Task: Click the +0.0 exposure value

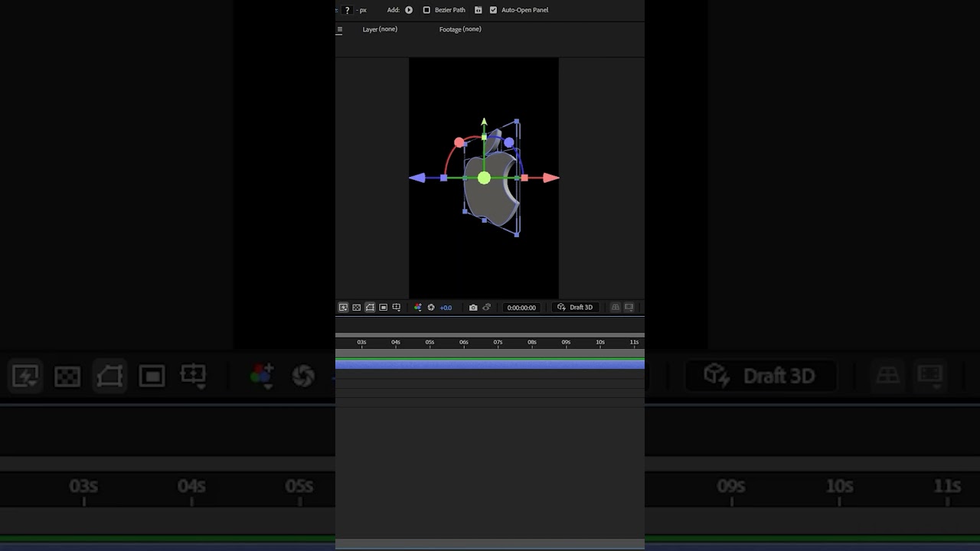Action: pos(446,308)
